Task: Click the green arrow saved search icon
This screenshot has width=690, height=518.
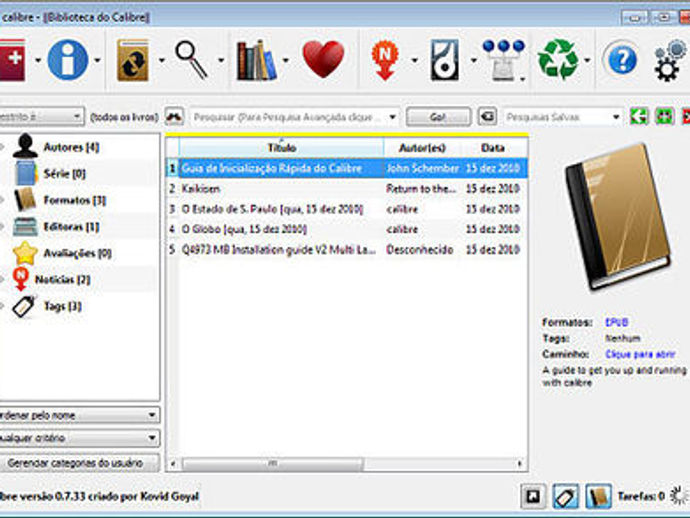Action: (639, 117)
